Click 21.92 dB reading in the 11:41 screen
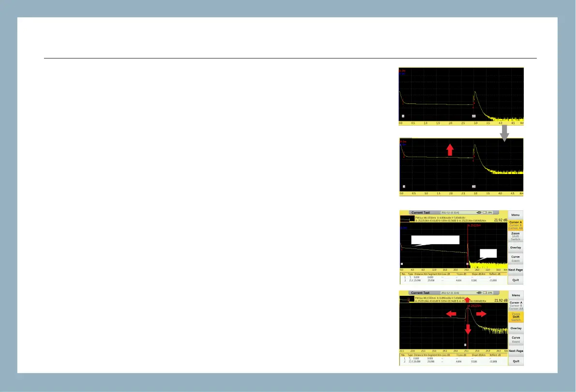Image resolution: width=576 pixels, height=392 pixels. [501, 220]
